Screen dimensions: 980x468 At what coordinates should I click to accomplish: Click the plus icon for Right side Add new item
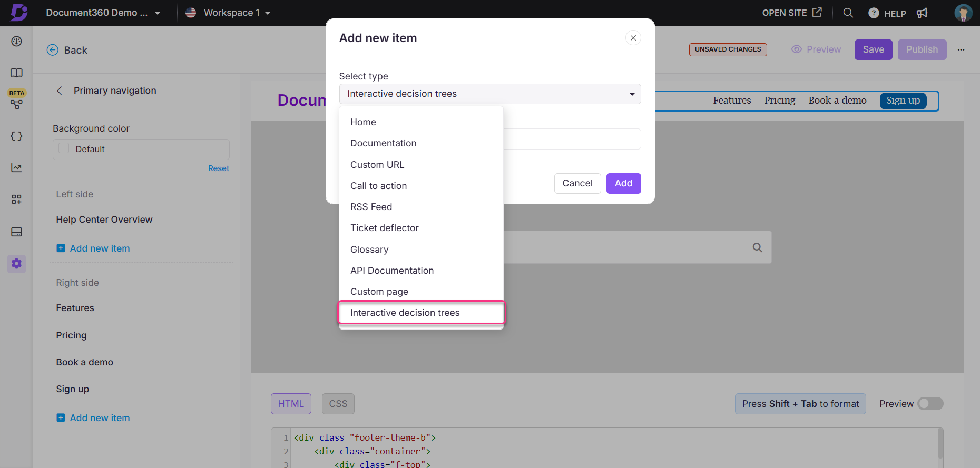(x=61, y=417)
